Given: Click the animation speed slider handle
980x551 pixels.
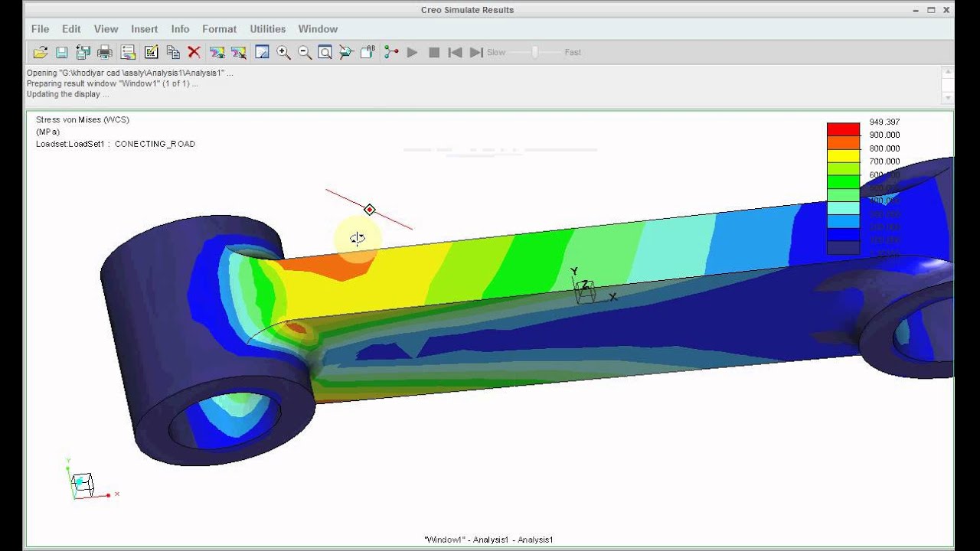Looking at the screenshot, I should (x=535, y=52).
